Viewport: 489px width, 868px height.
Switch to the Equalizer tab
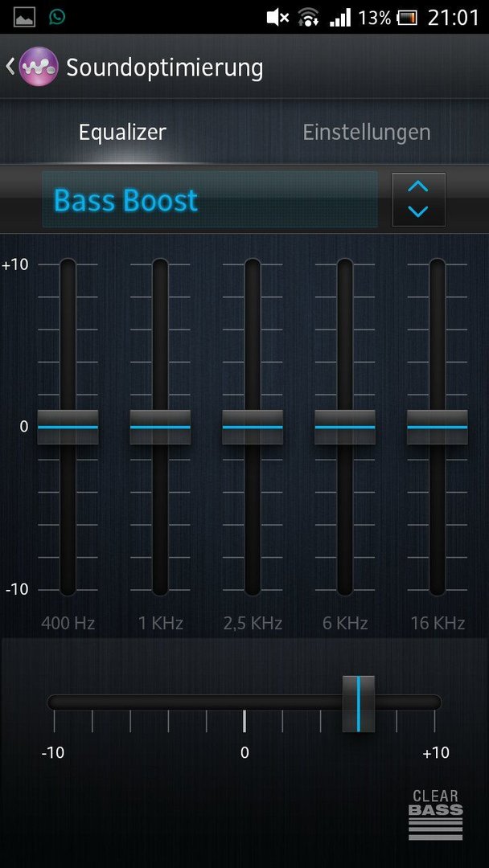122,133
